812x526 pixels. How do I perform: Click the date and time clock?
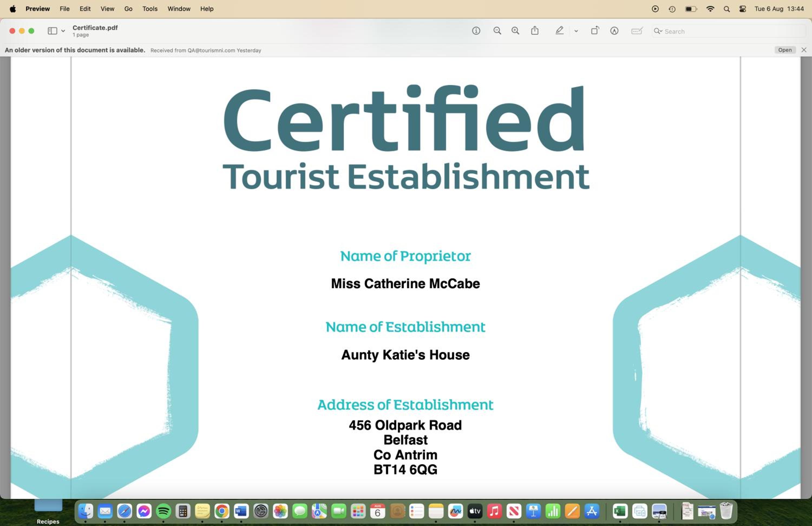click(779, 9)
